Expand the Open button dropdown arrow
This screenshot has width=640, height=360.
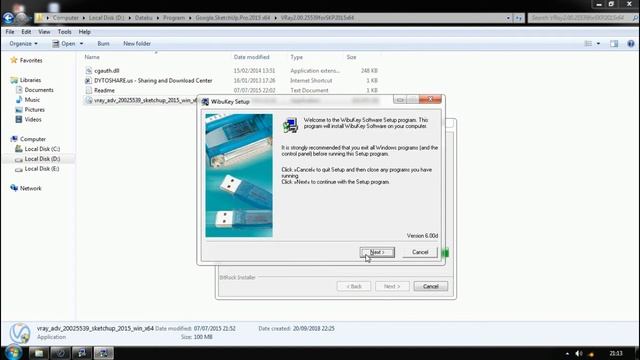(x=81, y=44)
